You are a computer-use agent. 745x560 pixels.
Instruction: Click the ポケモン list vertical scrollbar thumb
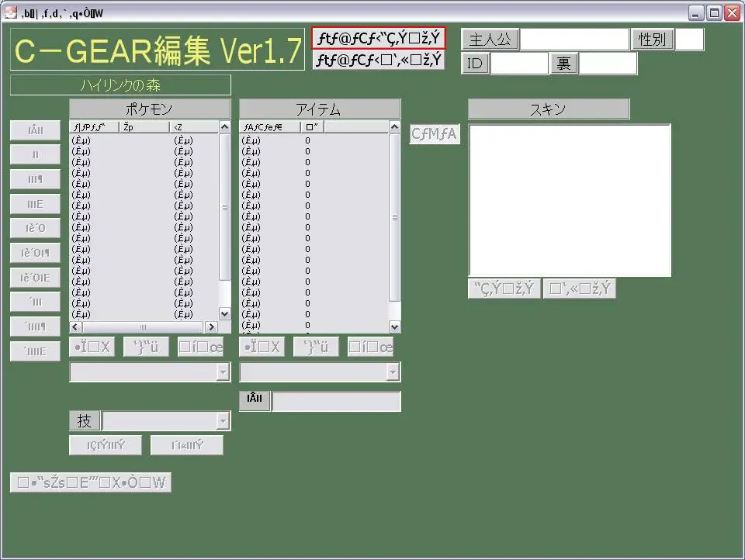pyautogui.click(x=225, y=207)
